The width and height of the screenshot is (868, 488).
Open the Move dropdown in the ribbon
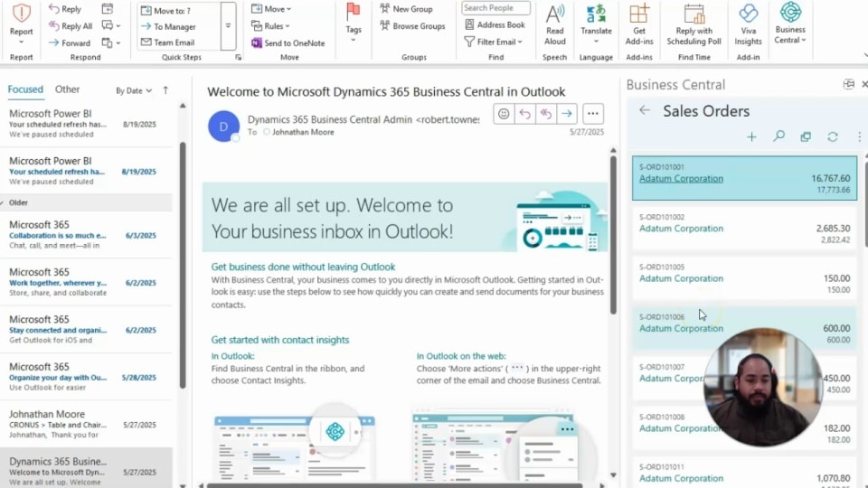point(271,9)
